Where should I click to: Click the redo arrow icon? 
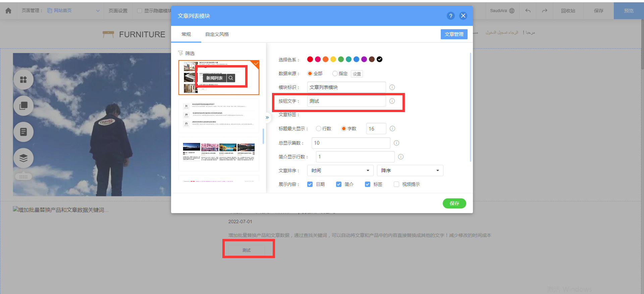click(x=544, y=11)
